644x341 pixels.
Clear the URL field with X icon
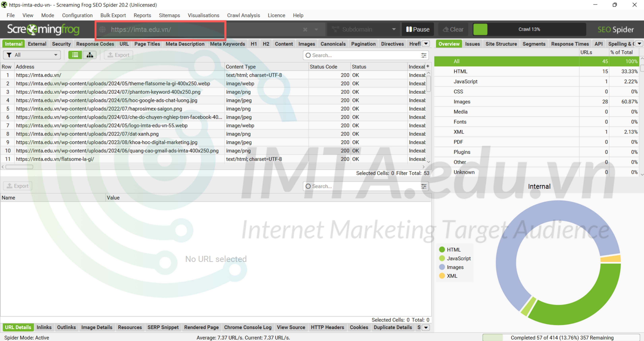[305, 29]
